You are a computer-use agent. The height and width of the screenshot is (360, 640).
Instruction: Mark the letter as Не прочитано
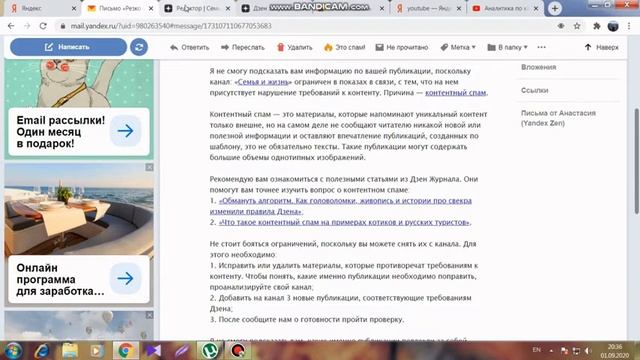402,47
